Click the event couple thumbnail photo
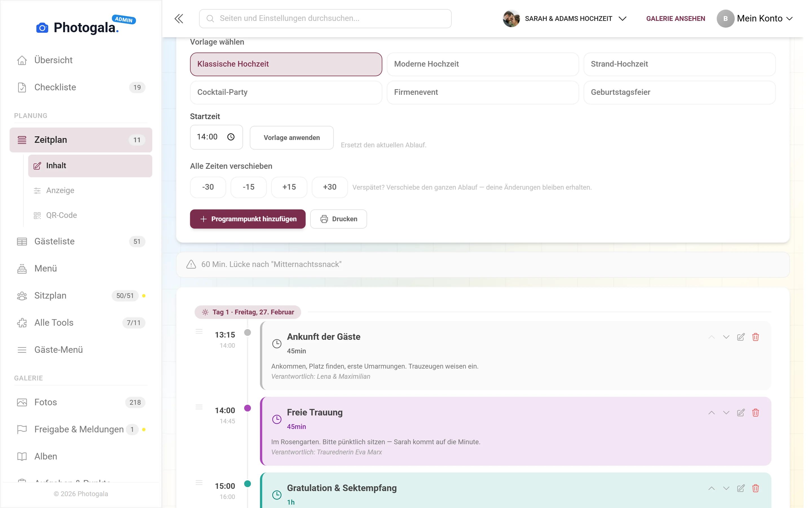The image size is (812, 508). [511, 18]
